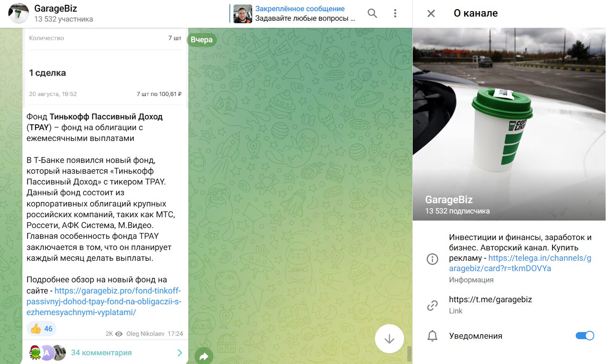Click the post time 17:24
Screen dimensions: 606x364
pyautogui.click(x=175, y=334)
